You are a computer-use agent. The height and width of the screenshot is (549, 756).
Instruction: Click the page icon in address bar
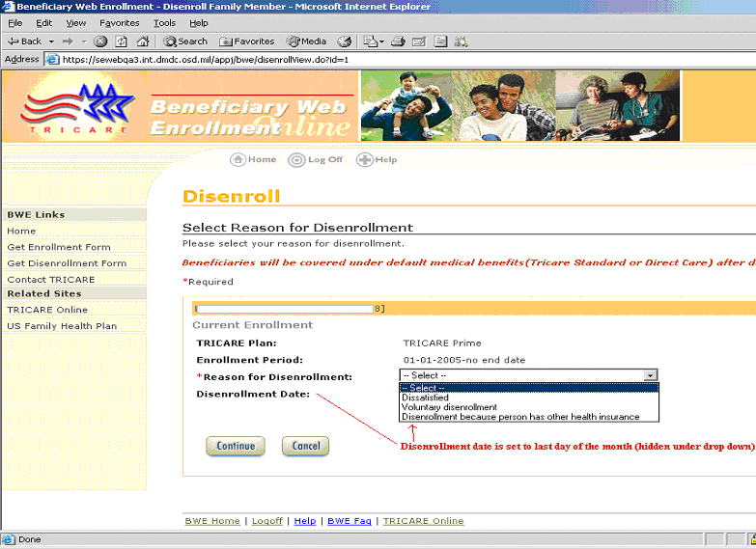[x=52, y=60]
